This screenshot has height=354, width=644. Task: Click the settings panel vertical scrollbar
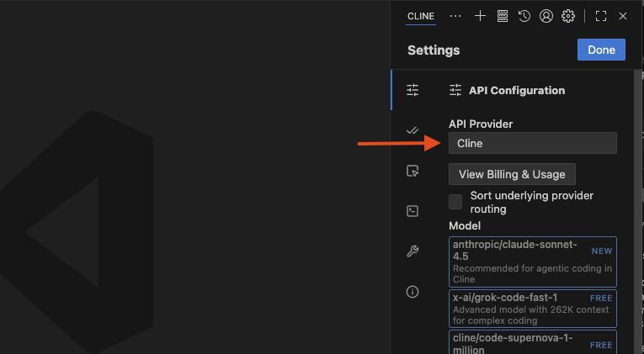click(x=638, y=211)
